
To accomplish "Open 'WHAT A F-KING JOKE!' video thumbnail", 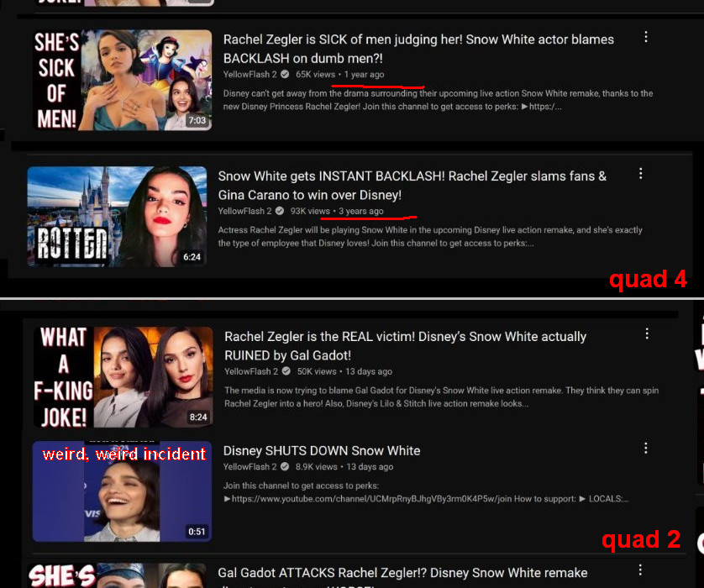I will click(x=123, y=377).
